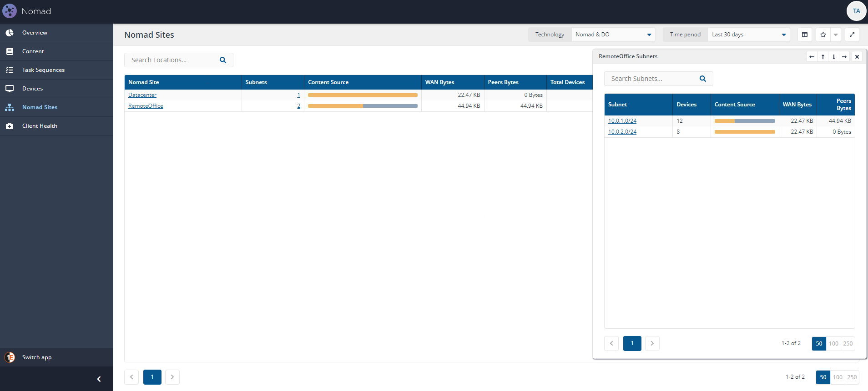868x391 pixels.
Task: Click the Client Health medkit icon
Action: 10,126
